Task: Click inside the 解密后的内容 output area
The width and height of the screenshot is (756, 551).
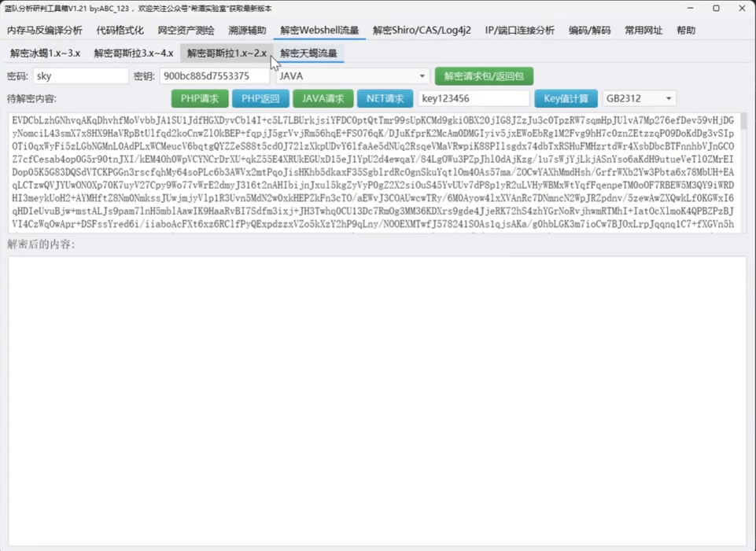Action: tap(377, 401)
